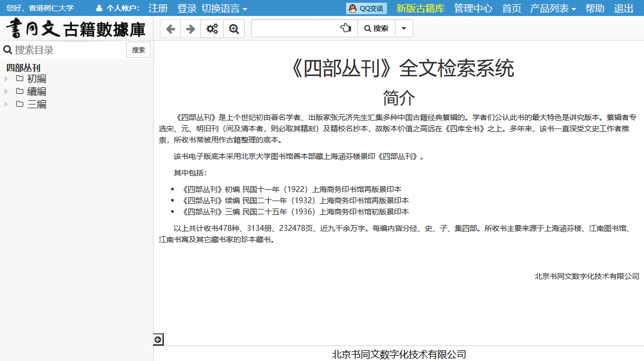Click the forward arrow navigation icon
This screenshot has width=644, height=361.
[190, 29]
